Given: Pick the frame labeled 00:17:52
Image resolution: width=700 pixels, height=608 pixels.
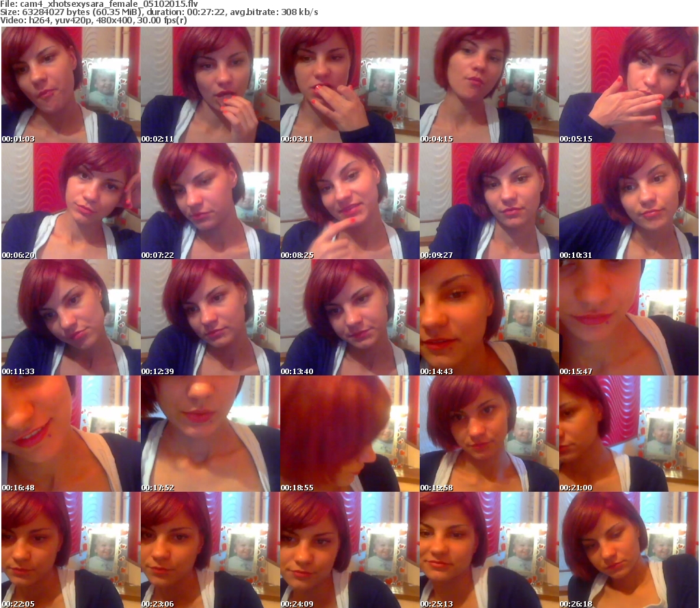Looking at the screenshot, I should point(211,434).
